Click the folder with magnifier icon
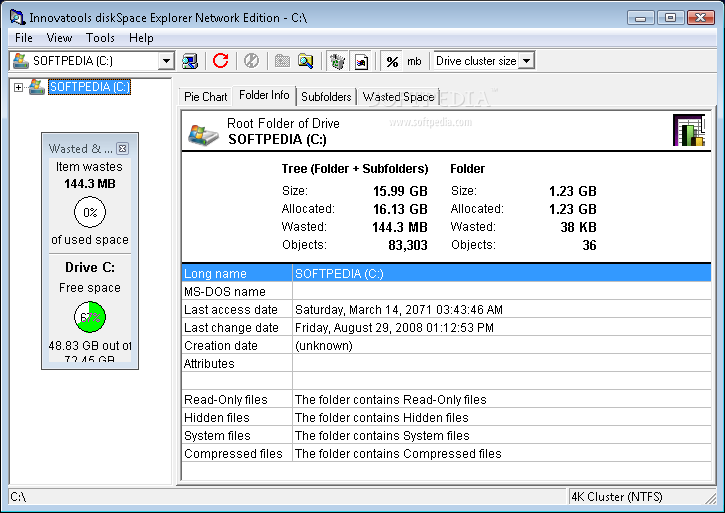 click(306, 61)
